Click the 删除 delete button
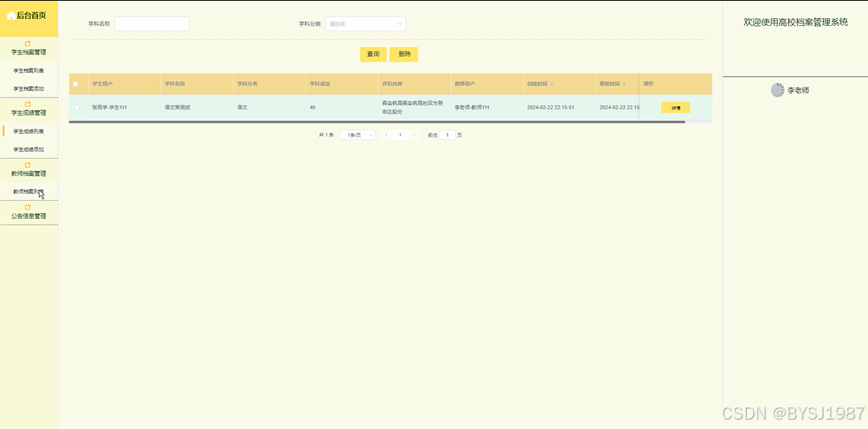 click(404, 54)
